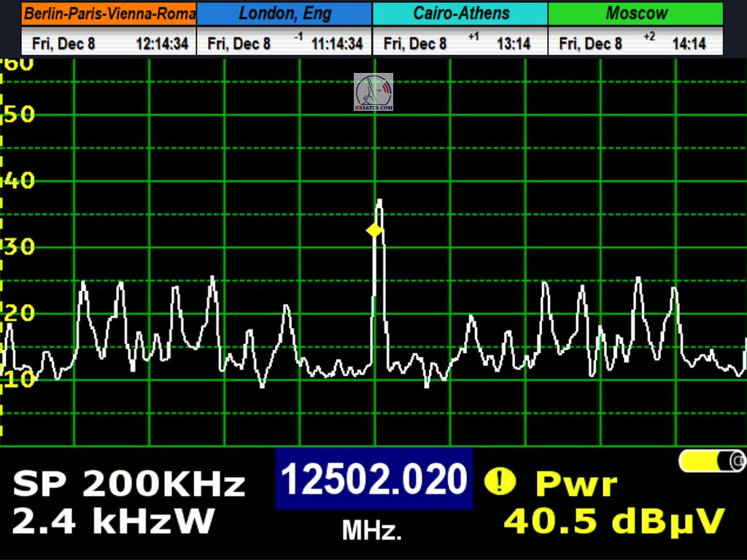Select the 40.5 dBµV power reading
This screenshot has height=560, width=747.
614,521
